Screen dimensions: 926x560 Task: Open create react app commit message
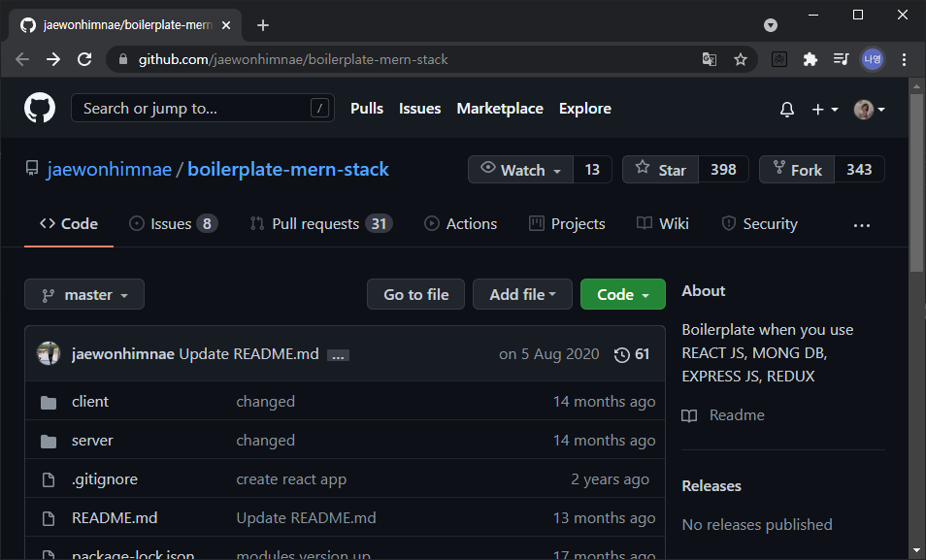pos(291,479)
